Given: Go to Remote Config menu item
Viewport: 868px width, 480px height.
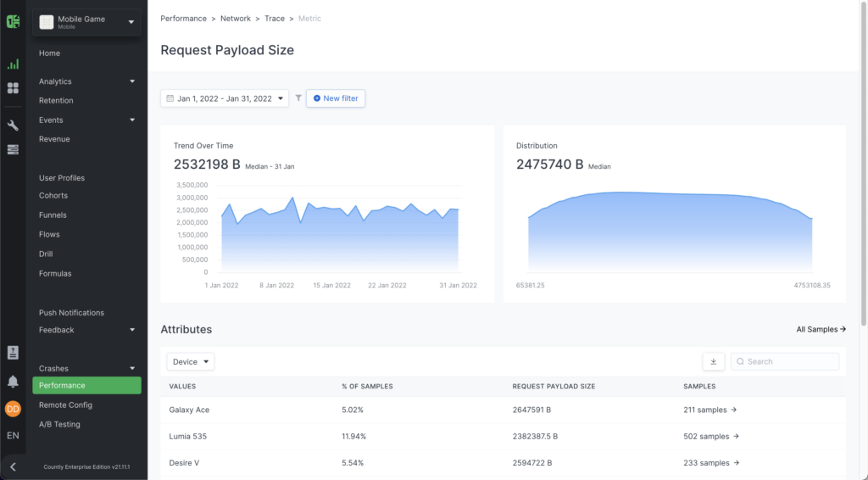Looking at the screenshot, I should click(65, 405).
